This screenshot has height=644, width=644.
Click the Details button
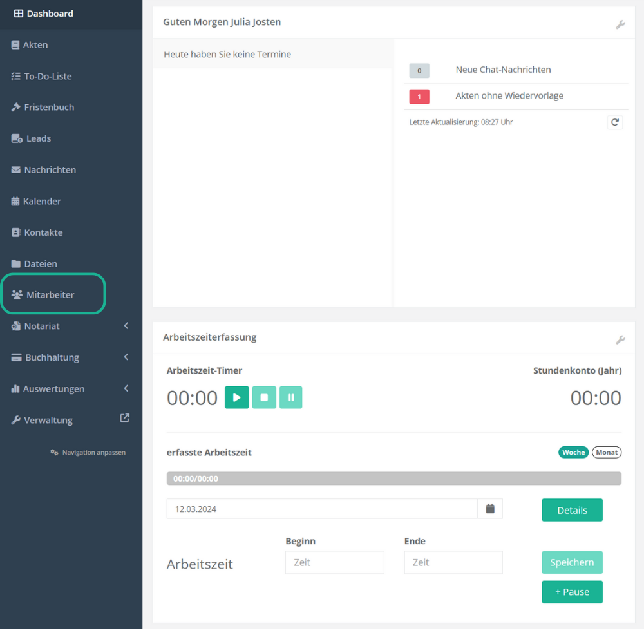point(572,510)
